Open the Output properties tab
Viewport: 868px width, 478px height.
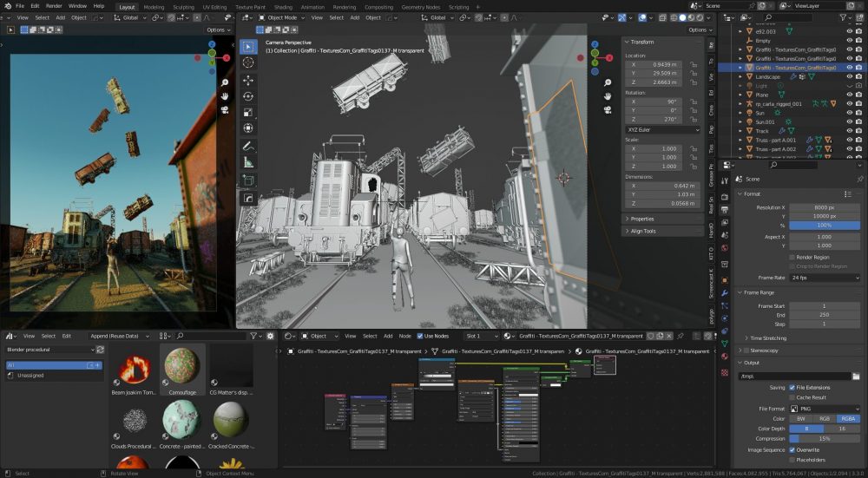(725, 210)
